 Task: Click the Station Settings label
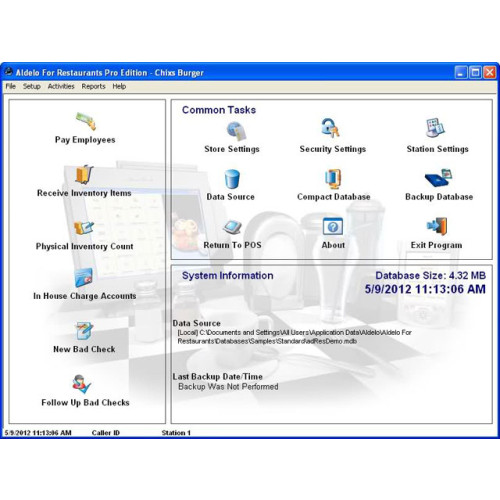437,149
